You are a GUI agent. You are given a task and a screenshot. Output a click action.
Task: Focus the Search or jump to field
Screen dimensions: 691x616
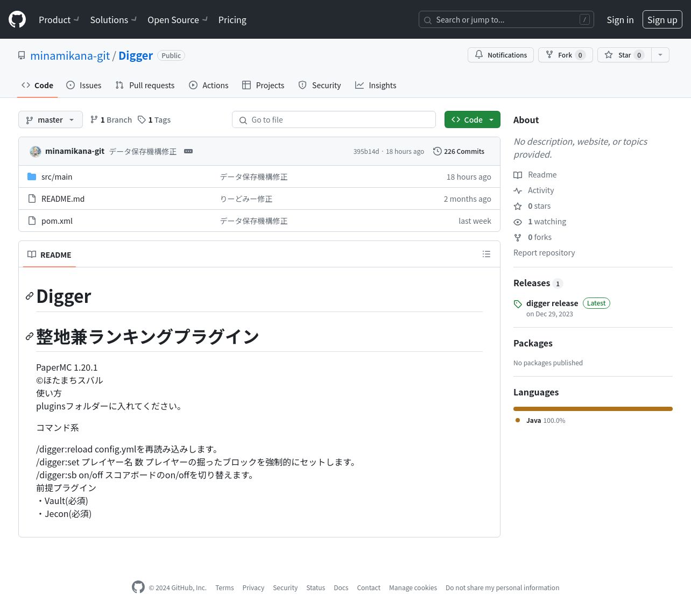coord(506,19)
